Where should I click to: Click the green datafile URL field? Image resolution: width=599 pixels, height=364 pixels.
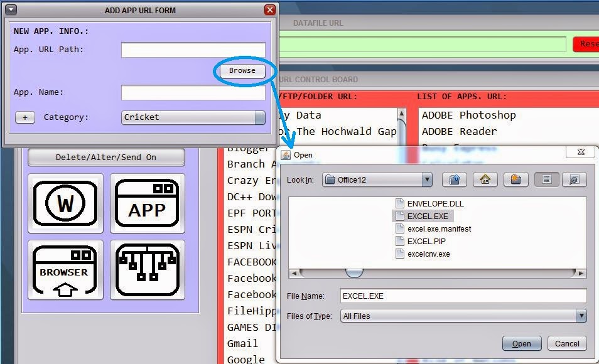tap(423, 45)
